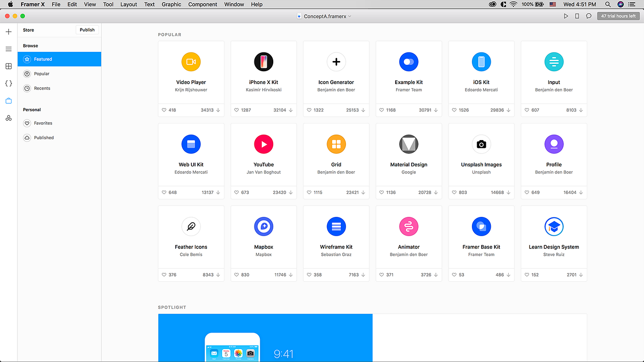Open the Input package icon

pyautogui.click(x=554, y=62)
